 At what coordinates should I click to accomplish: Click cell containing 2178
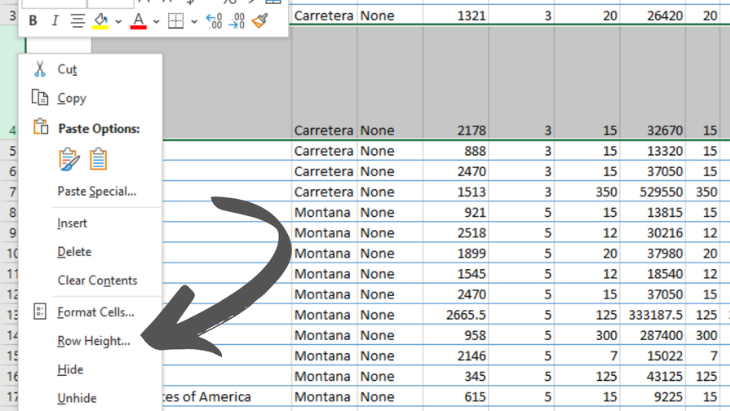tap(456, 83)
